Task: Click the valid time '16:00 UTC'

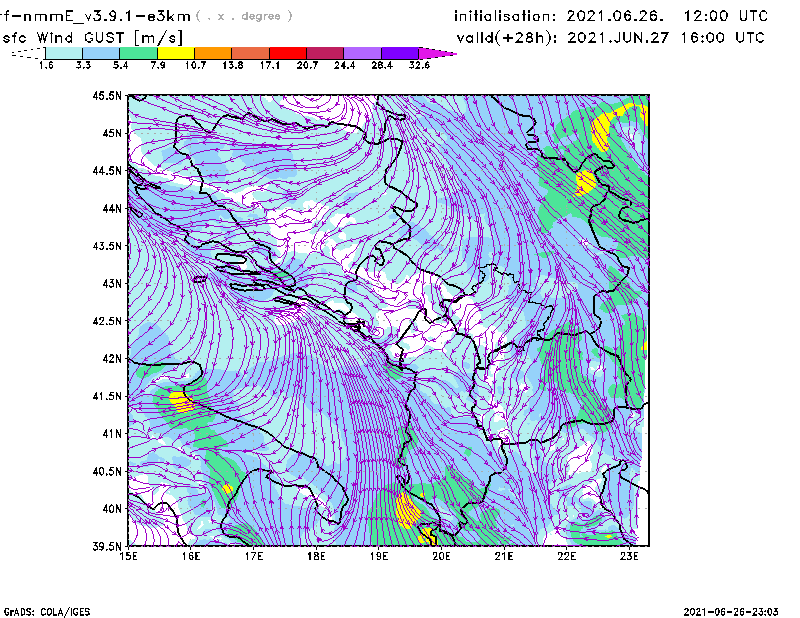Action: click(x=722, y=38)
